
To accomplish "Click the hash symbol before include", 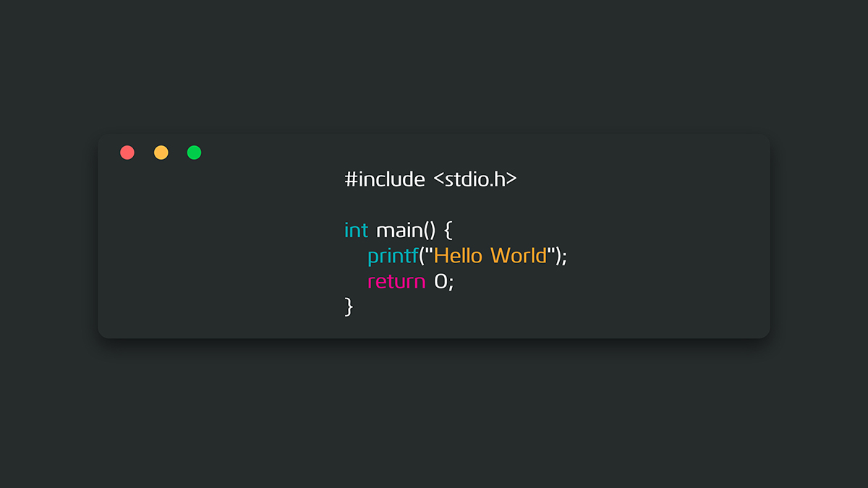I will (352, 179).
